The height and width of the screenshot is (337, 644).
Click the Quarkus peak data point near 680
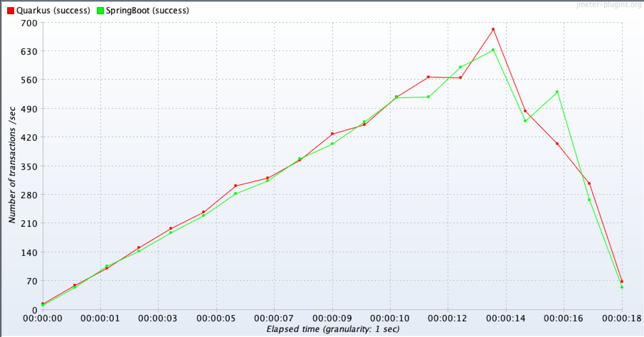click(x=493, y=29)
